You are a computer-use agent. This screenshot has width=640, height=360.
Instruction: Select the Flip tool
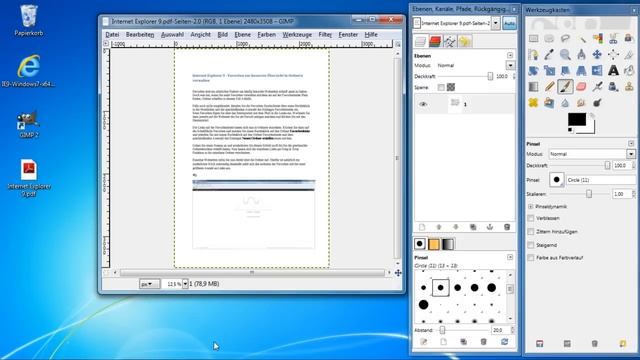point(597,71)
